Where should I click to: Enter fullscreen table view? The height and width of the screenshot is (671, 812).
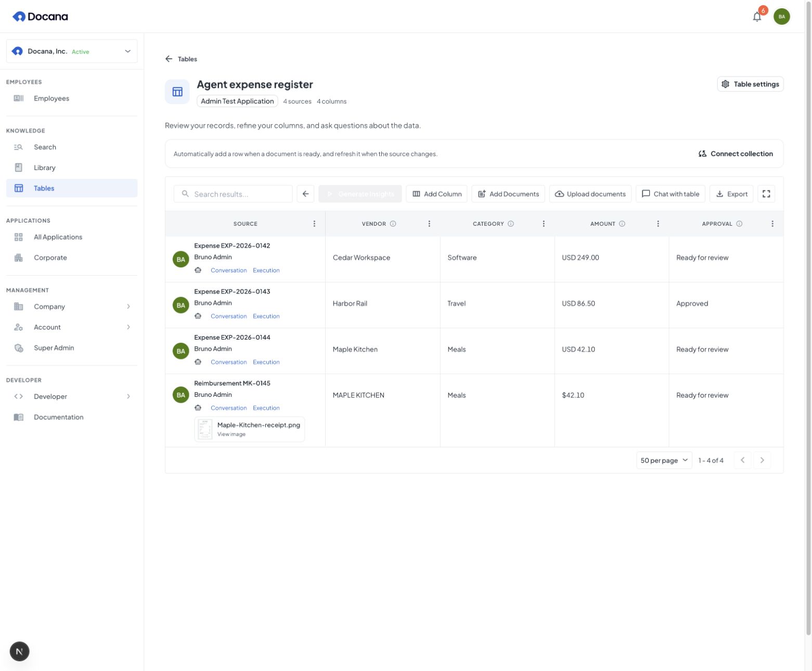[766, 194]
